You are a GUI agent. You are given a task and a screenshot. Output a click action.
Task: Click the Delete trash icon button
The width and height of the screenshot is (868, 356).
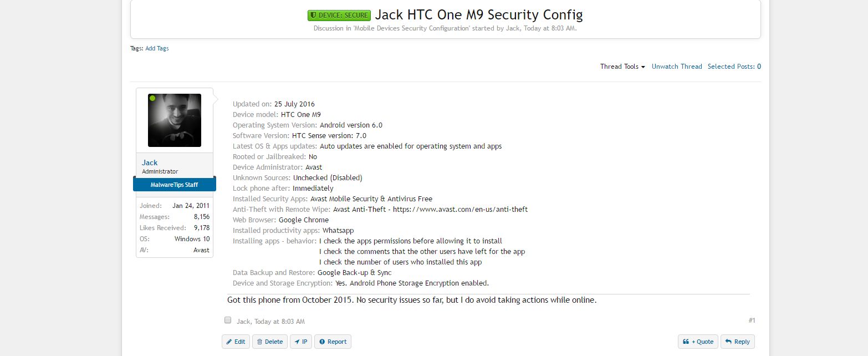[x=269, y=342]
